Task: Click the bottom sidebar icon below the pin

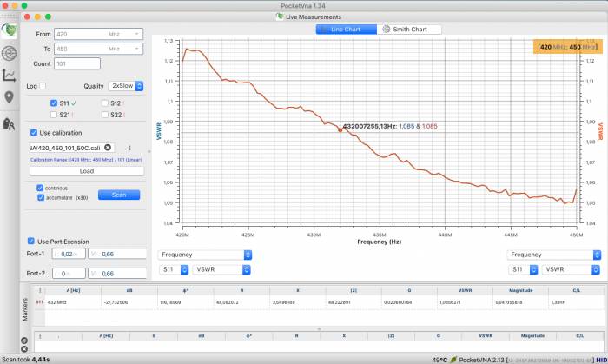Action: pos(10,123)
